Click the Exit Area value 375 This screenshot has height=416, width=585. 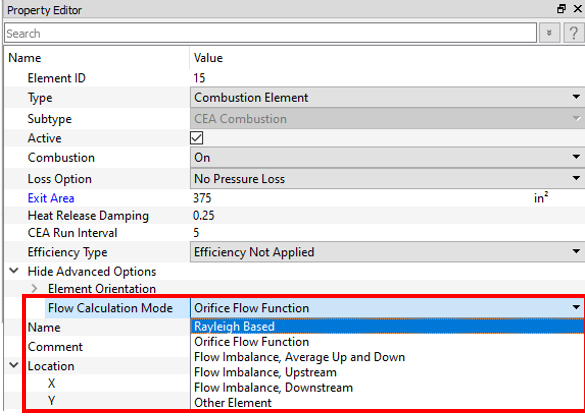[202, 198]
